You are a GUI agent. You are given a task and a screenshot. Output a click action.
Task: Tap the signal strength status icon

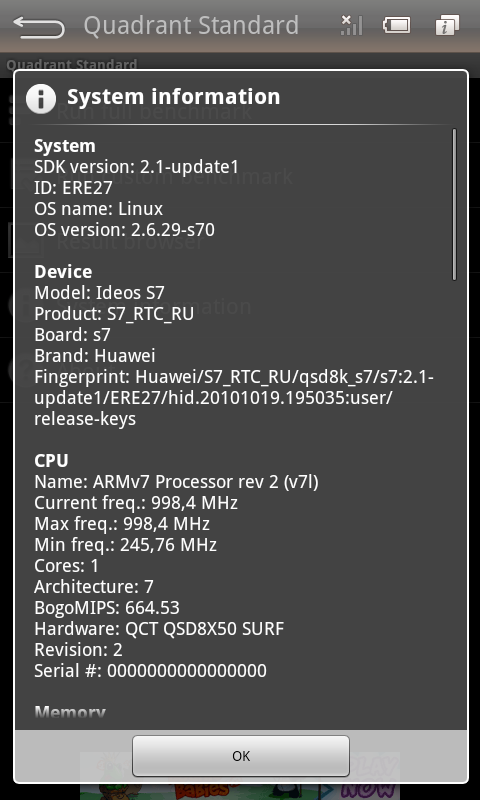click(351, 25)
